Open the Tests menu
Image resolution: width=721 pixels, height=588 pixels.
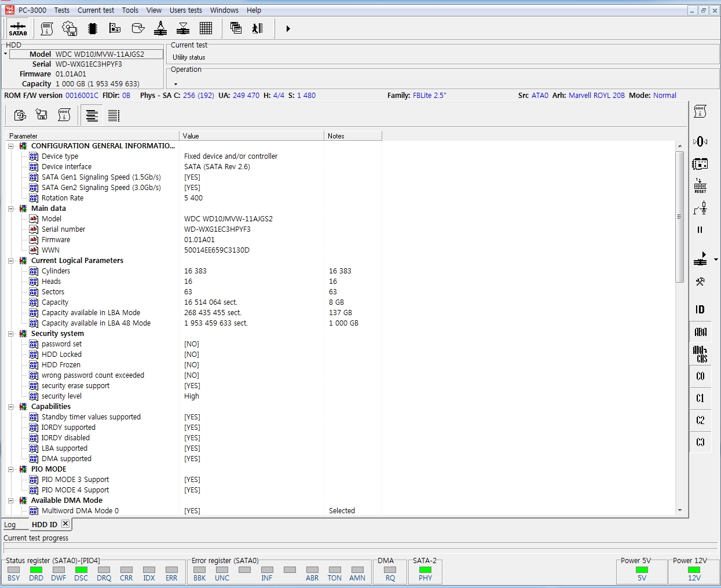[62, 10]
